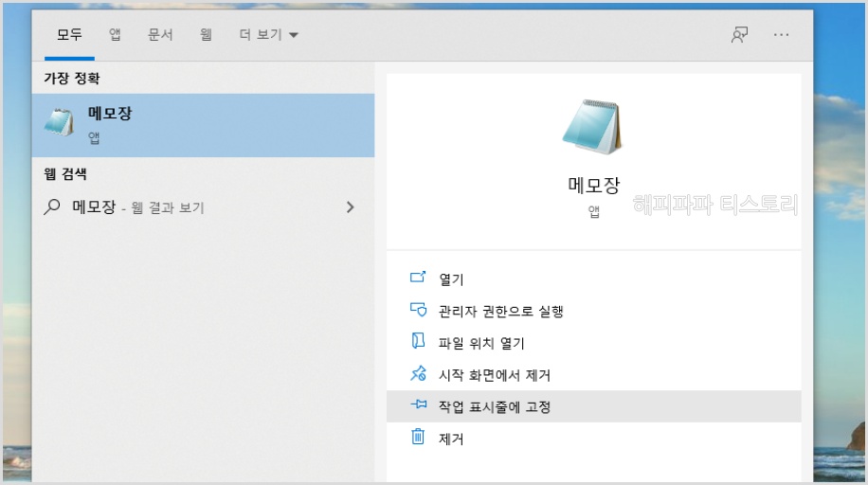The image size is (868, 485).
Task: Click the 가장 정확 section header
Action: point(72,78)
